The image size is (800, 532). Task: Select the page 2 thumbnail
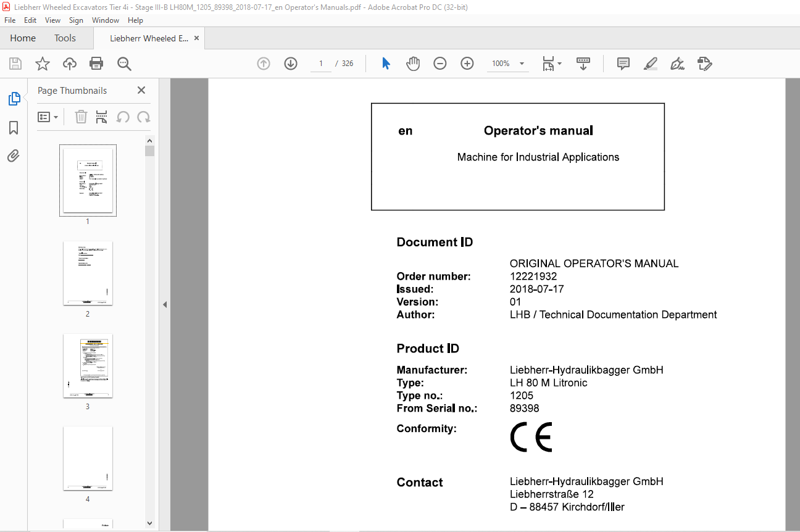click(x=88, y=273)
